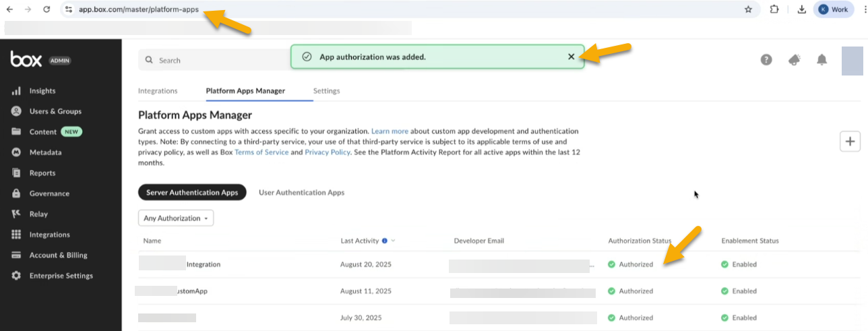Screen dimensions: 868x331
Task: Open Account & Billing in sidebar
Action: click(x=49, y=255)
